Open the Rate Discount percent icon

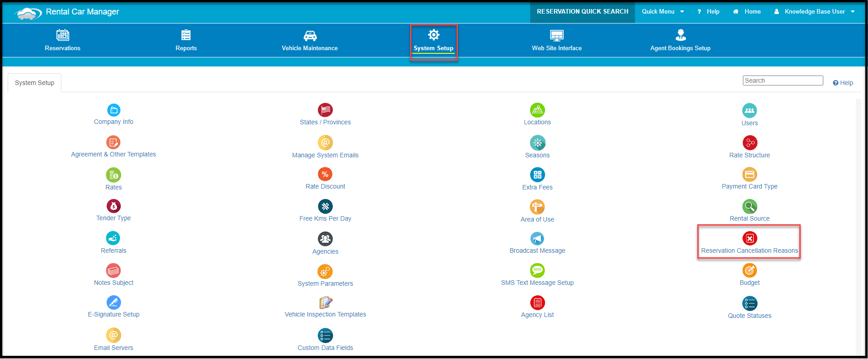[x=325, y=174]
